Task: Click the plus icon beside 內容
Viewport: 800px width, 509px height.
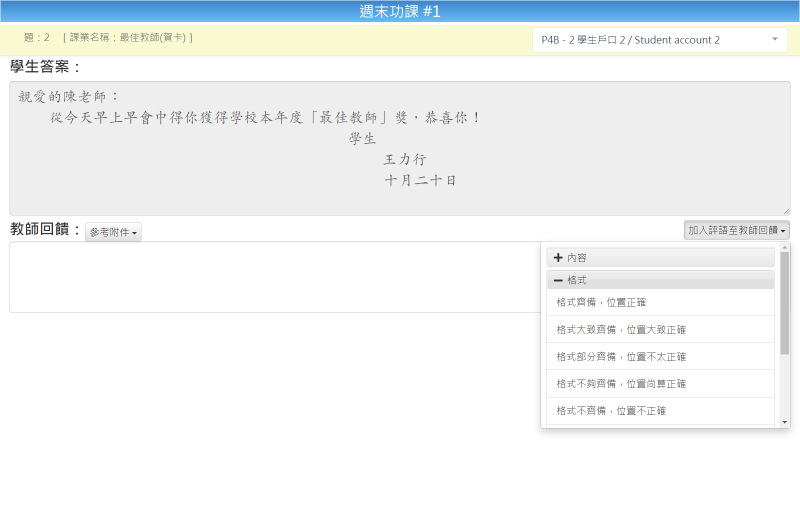Action: coord(558,257)
